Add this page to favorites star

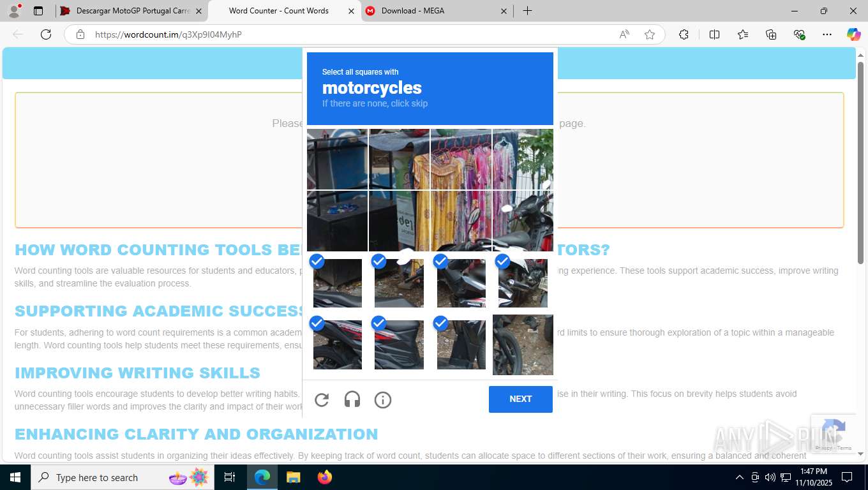click(x=650, y=34)
